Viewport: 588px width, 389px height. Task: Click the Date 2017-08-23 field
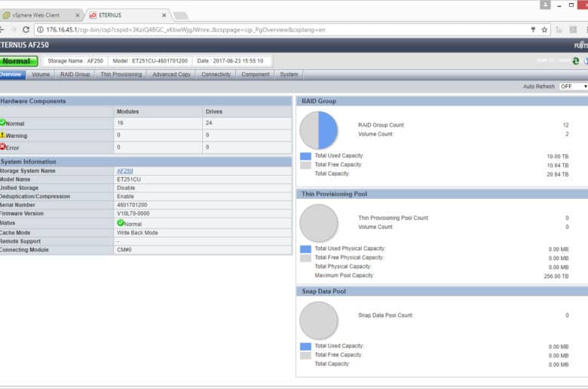coord(230,61)
